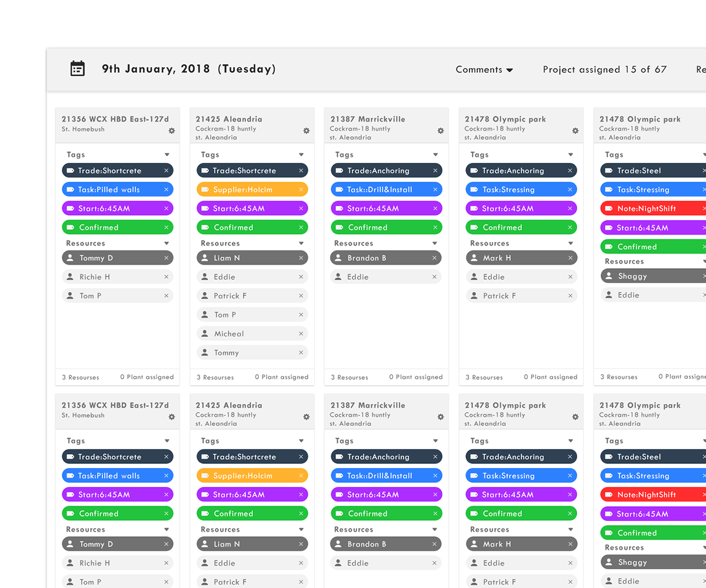Delete lower Task:Pilled walls tag using x
706x588 pixels.
tap(166, 476)
